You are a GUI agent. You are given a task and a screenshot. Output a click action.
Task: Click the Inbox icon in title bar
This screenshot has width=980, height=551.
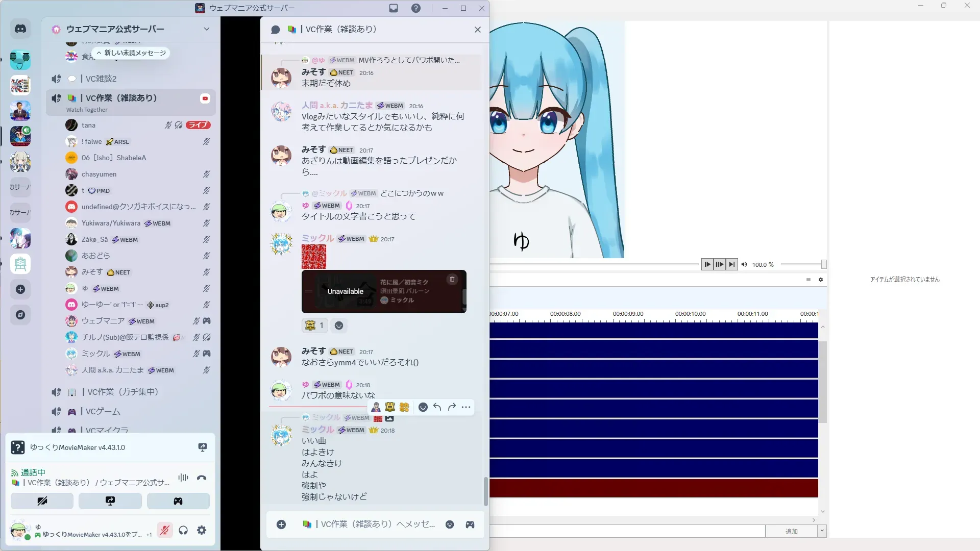click(394, 8)
